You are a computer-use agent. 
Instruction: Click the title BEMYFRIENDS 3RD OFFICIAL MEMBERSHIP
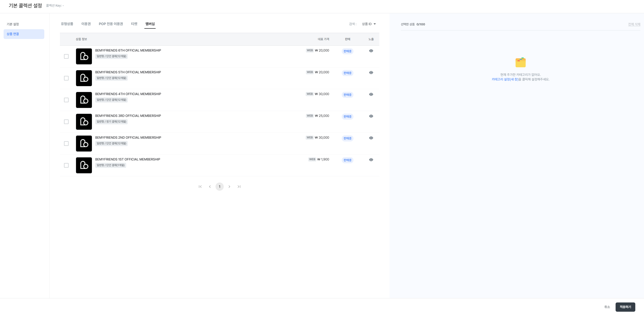(x=128, y=116)
